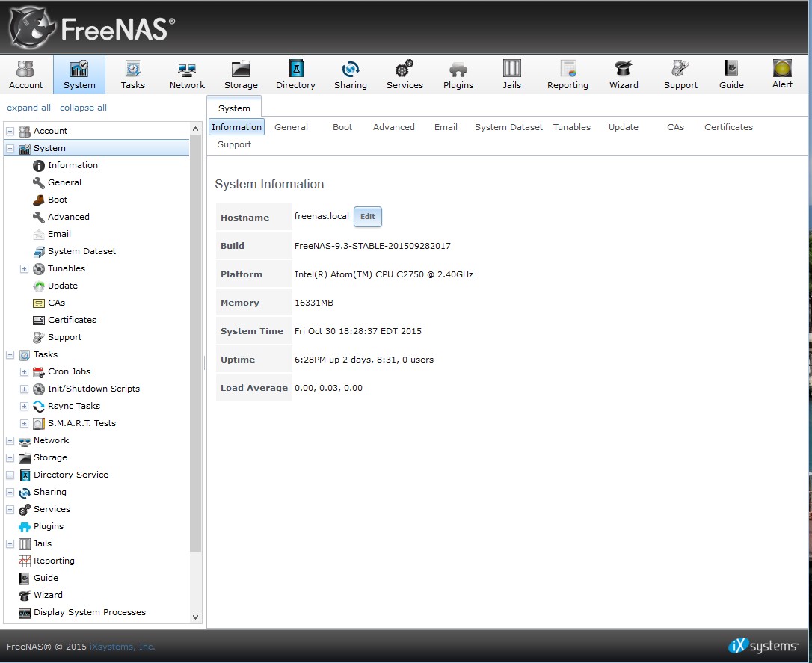The width and height of the screenshot is (812, 663).
Task: Collapse the System tree node
Action: click(10, 149)
